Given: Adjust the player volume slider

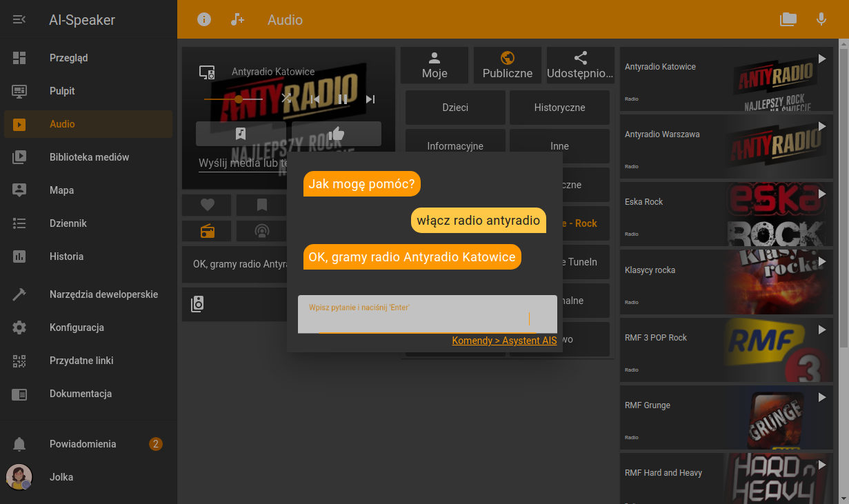Looking at the screenshot, I should (233, 99).
